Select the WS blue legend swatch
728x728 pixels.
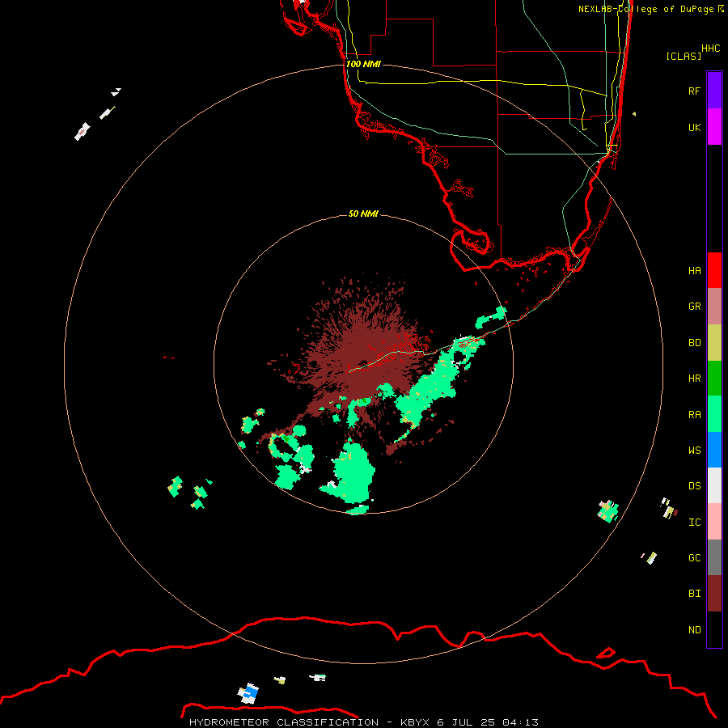tap(714, 450)
